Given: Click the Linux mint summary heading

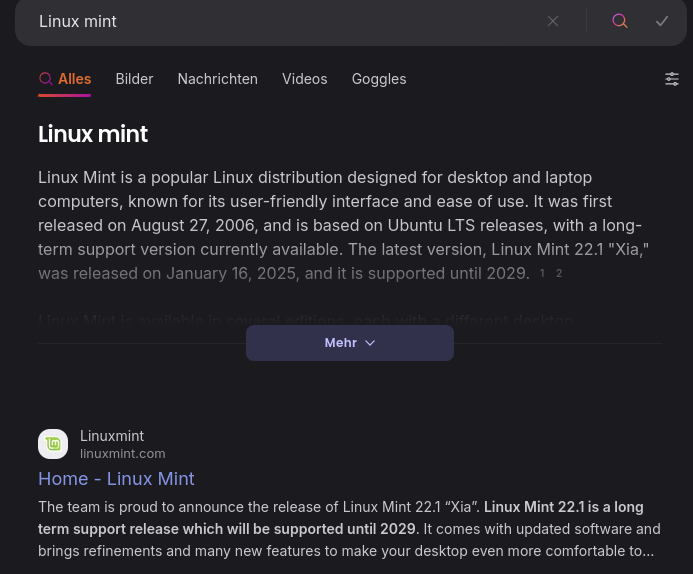Looking at the screenshot, I should point(93,134).
